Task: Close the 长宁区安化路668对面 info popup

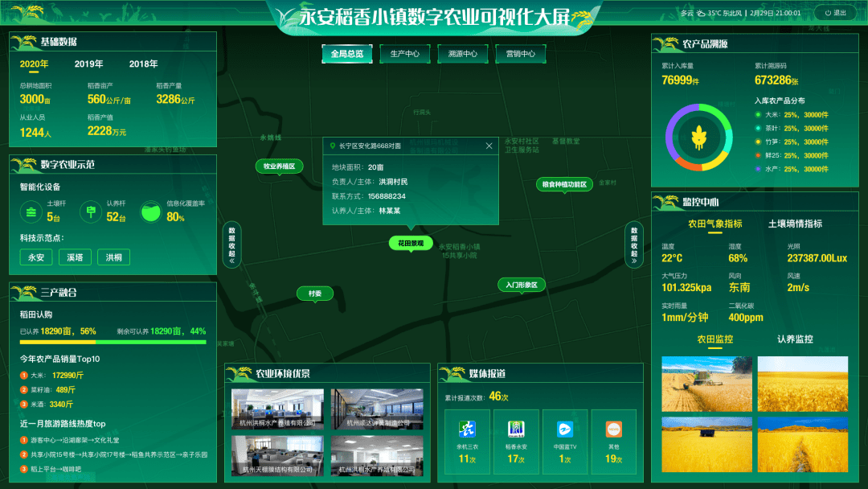Action: [489, 146]
